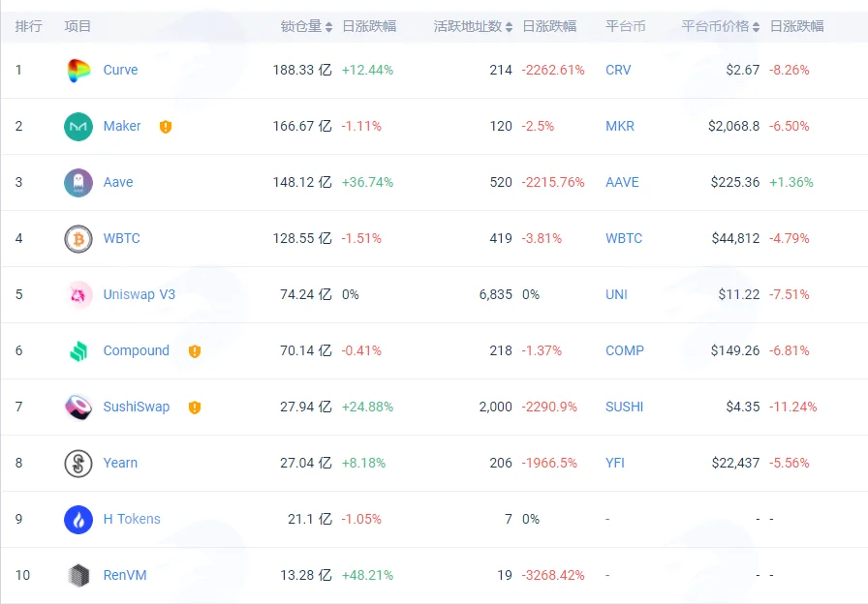The image size is (868, 604).
Task: Open the Yearn project link
Action: pyautogui.click(x=120, y=463)
